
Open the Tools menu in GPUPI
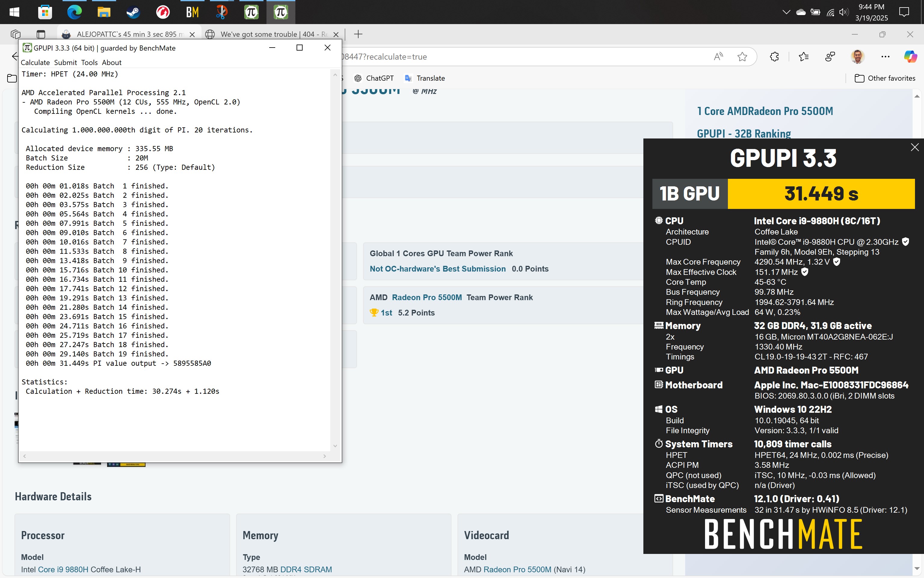coord(89,62)
